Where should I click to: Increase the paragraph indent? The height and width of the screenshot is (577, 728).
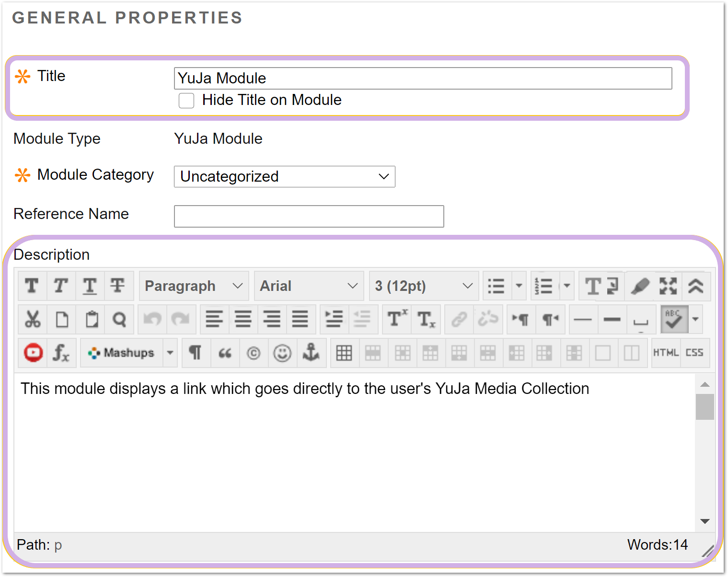pos(334,319)
